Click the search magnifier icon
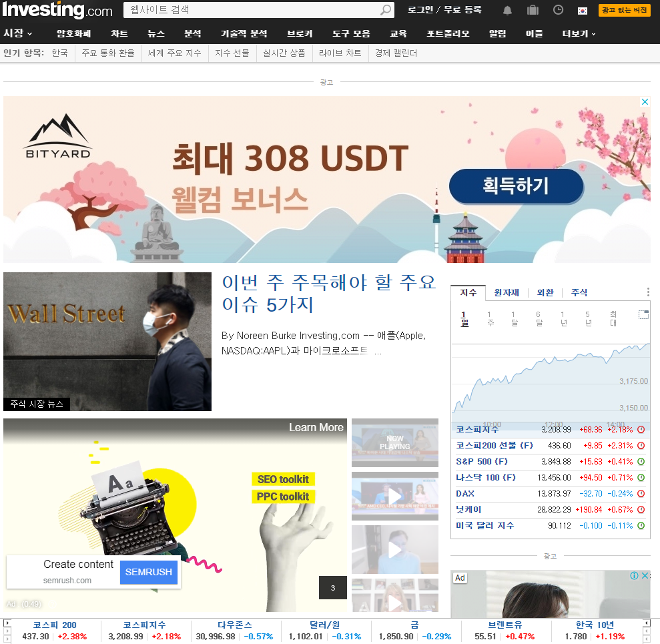Screen dimensions: 660x644 tap(386, 10)
